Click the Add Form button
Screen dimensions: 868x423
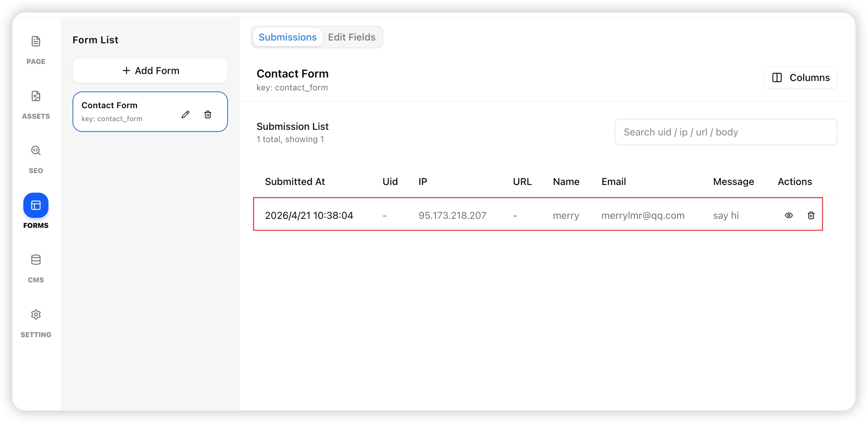tap(150, 71)
